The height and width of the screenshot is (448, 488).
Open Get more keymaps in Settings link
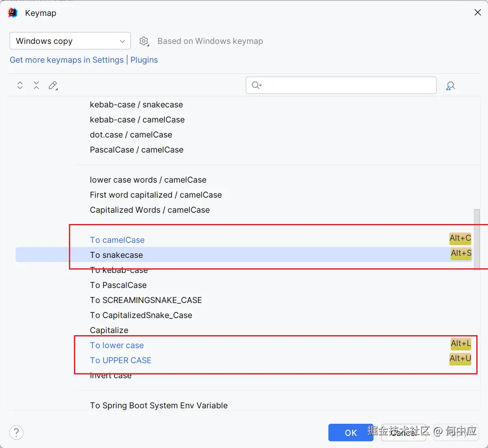tap(66, 60)
